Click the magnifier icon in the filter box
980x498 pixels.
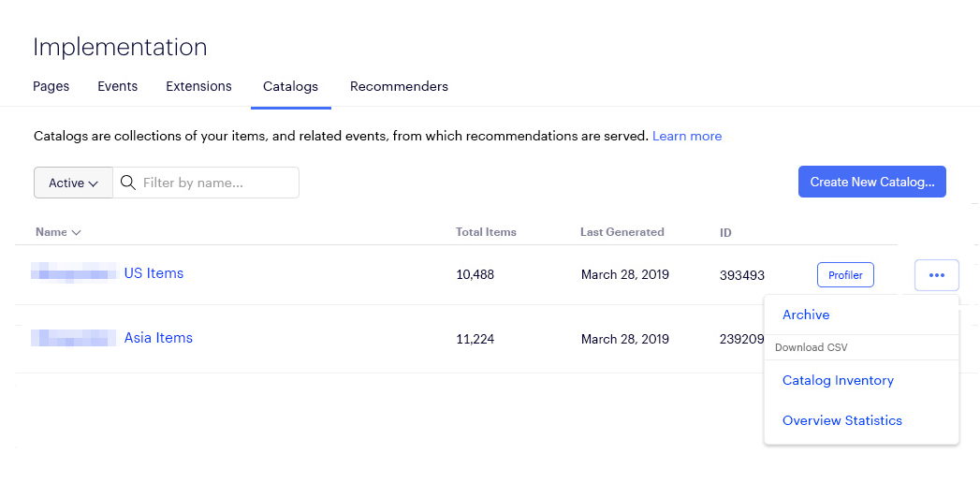128,183
